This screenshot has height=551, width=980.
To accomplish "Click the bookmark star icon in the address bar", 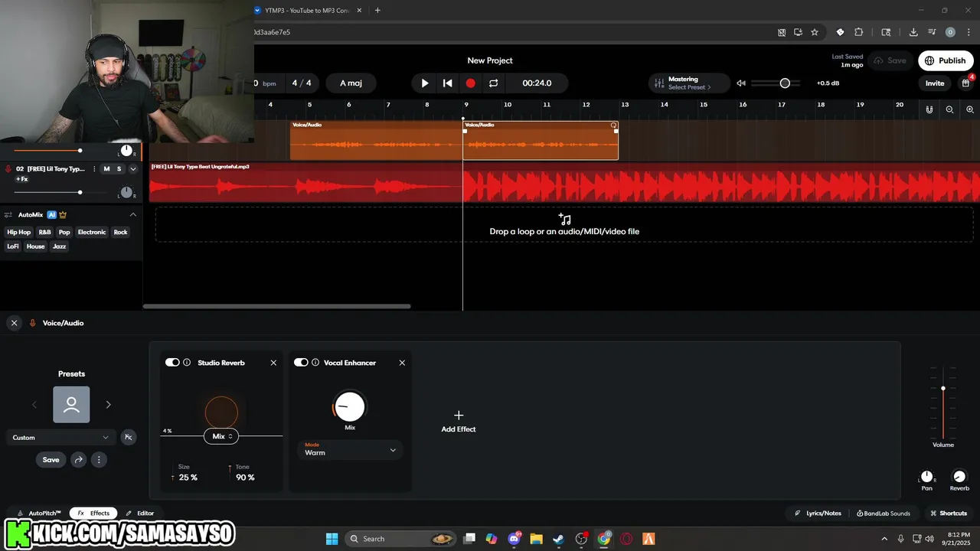I will click(x=815, y=32).
